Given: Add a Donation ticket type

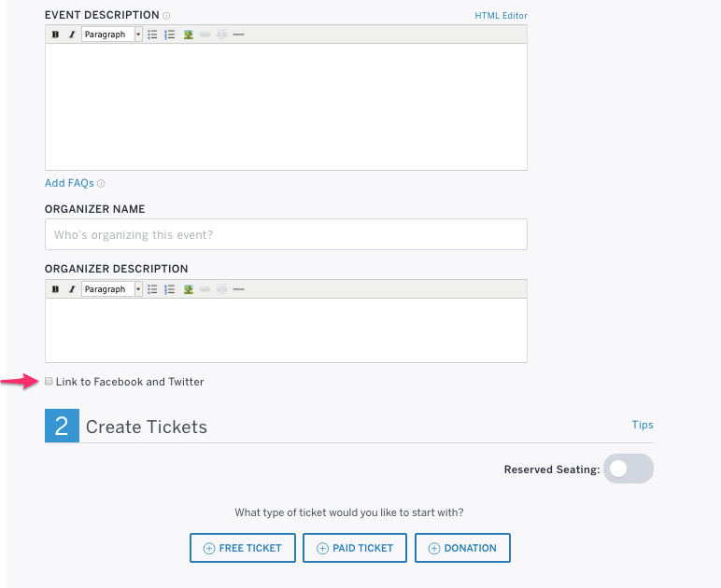Looking at the screenshot, I should 462,548.
